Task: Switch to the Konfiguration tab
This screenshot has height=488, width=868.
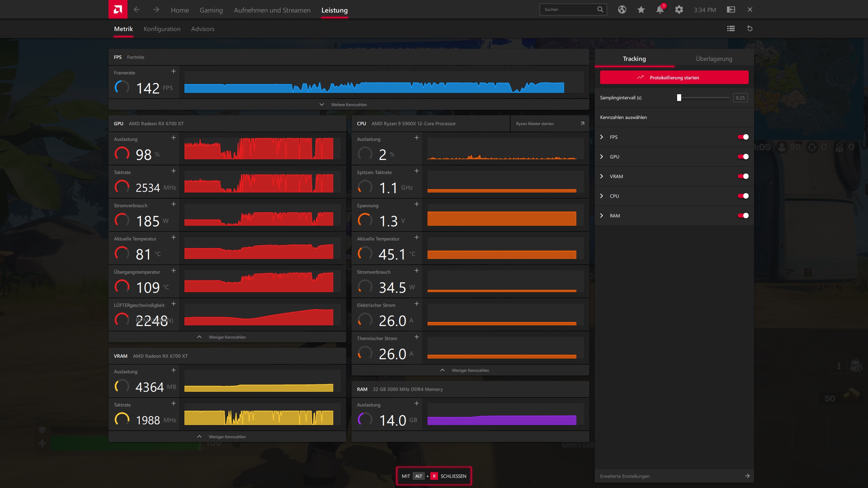Action: tap(162, 29)
